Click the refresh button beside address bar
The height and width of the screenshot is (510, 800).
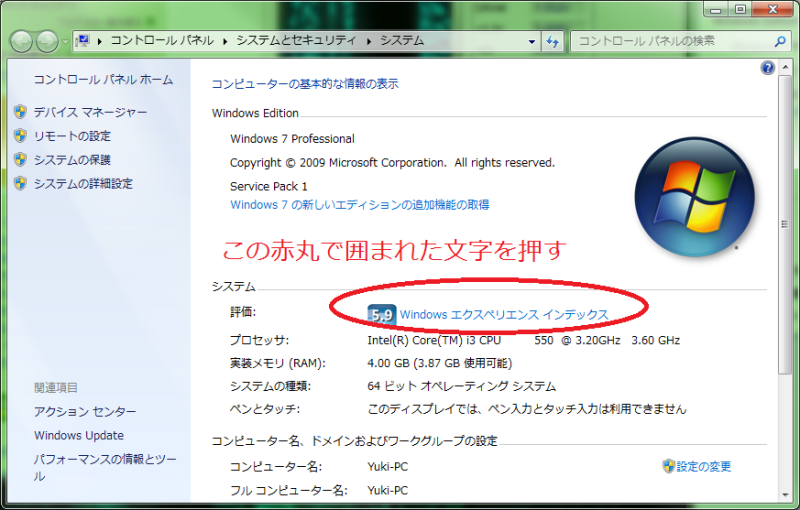[552, 41]
